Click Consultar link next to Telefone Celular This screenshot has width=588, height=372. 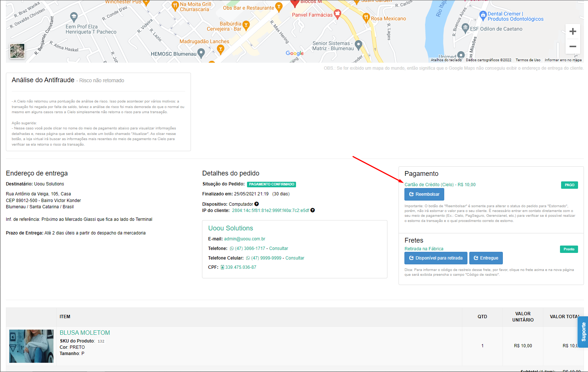point(295,258)
